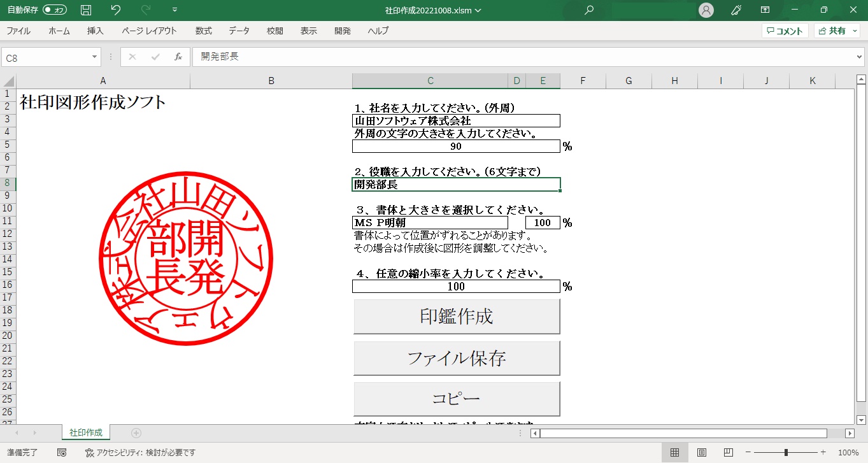Select column A header
Screen dimensions: 868x463
[103, 81]
